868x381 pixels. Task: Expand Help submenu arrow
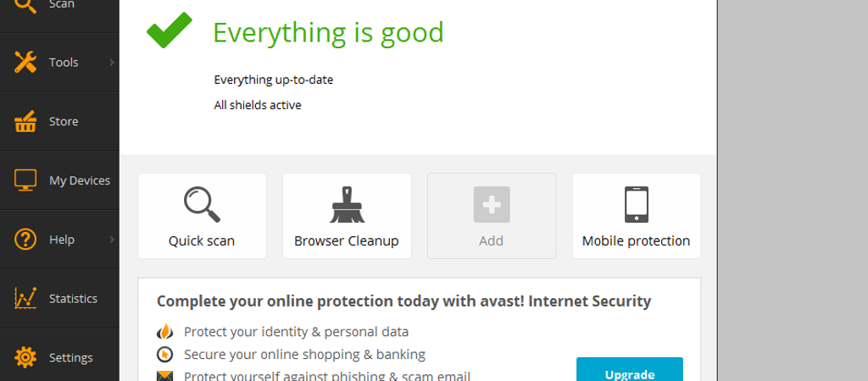112,240
